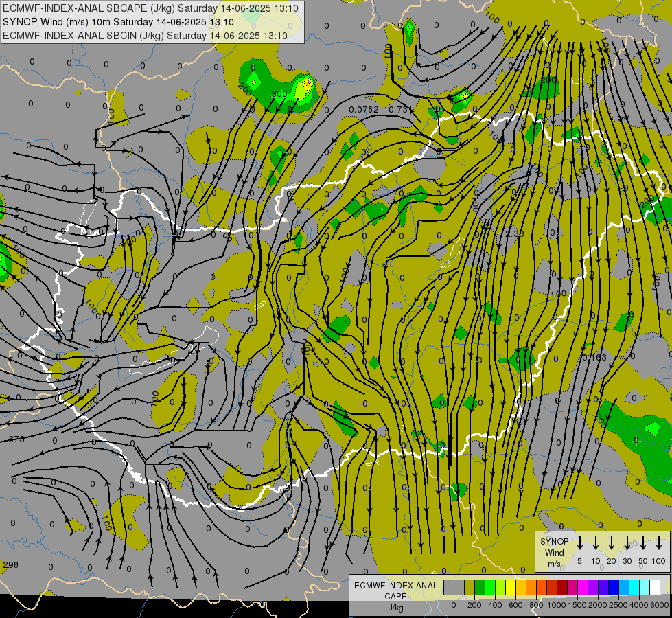
Task: Pick the cyan CAPE legend swatch
Action: coord(634,588)
